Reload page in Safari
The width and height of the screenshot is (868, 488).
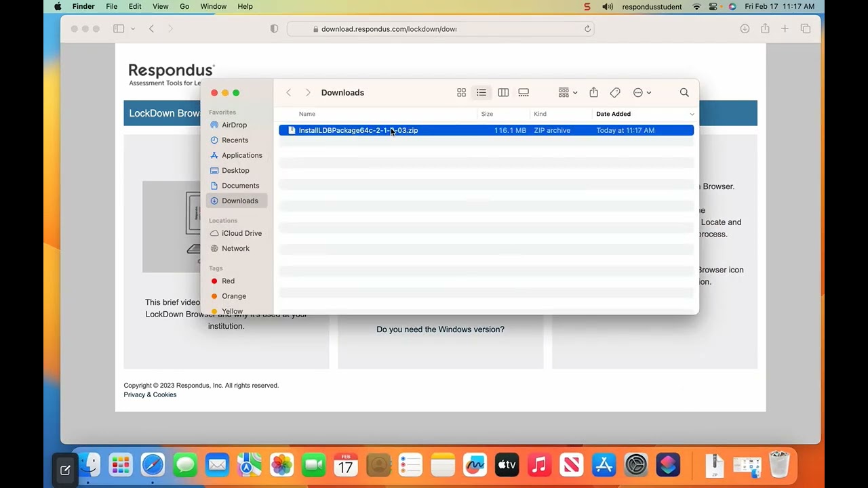pyautogui.click(x=587, y=29)
